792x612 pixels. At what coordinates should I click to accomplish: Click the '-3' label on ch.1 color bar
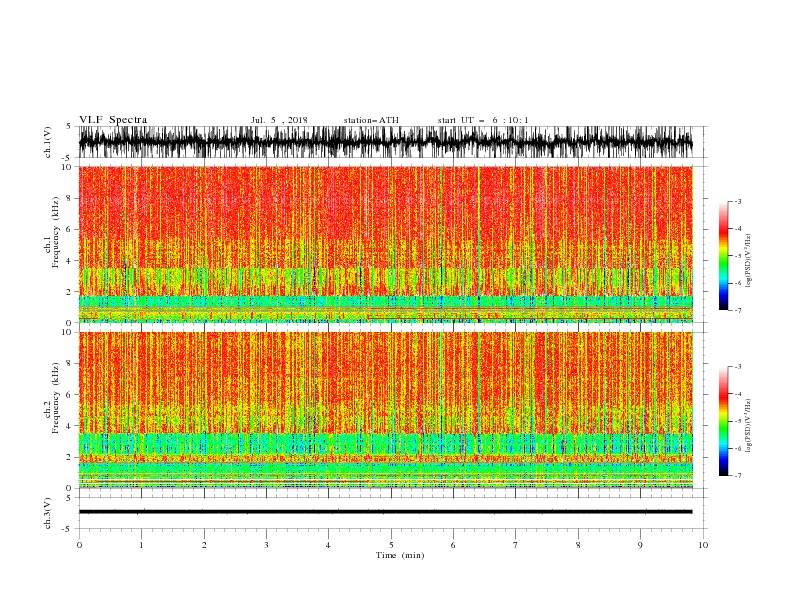(737, 201)
